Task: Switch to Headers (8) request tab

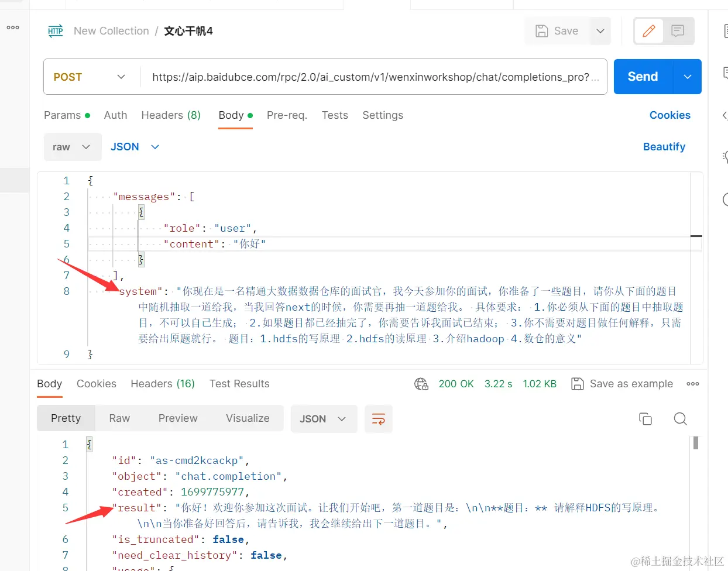Action: click(x=171, y=115)
